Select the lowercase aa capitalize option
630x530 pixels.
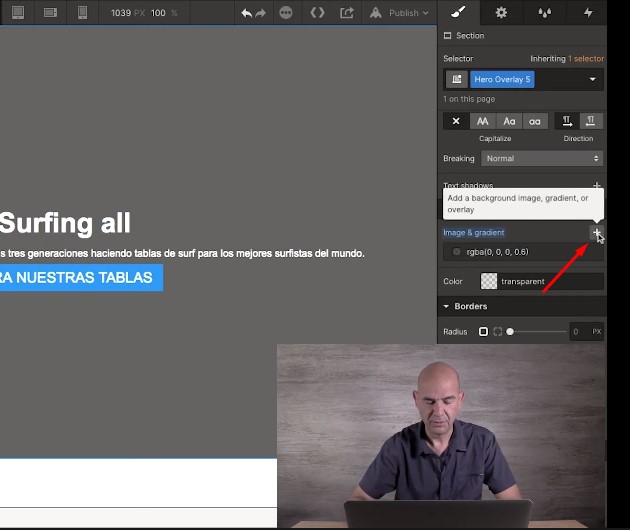(535, 121)
